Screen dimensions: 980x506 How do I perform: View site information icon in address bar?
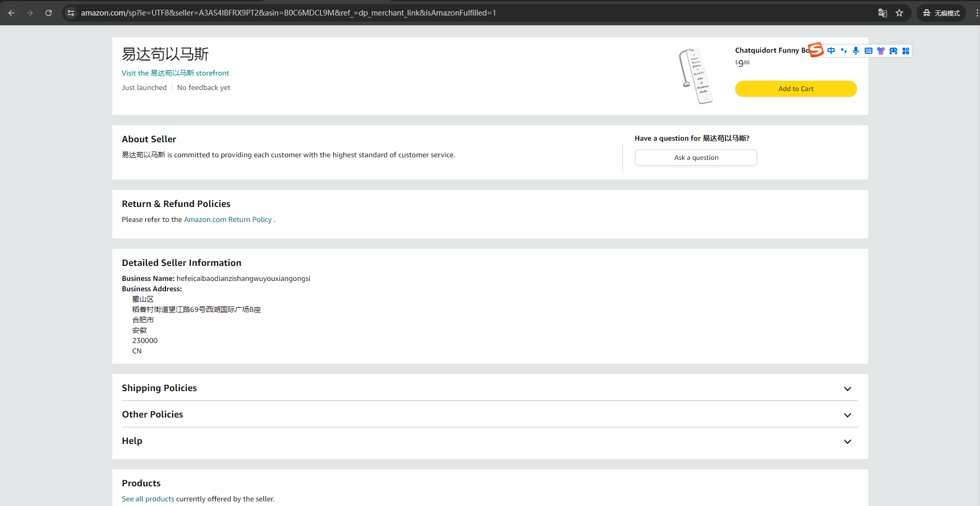pyautogui.click(x=71, y=13)
